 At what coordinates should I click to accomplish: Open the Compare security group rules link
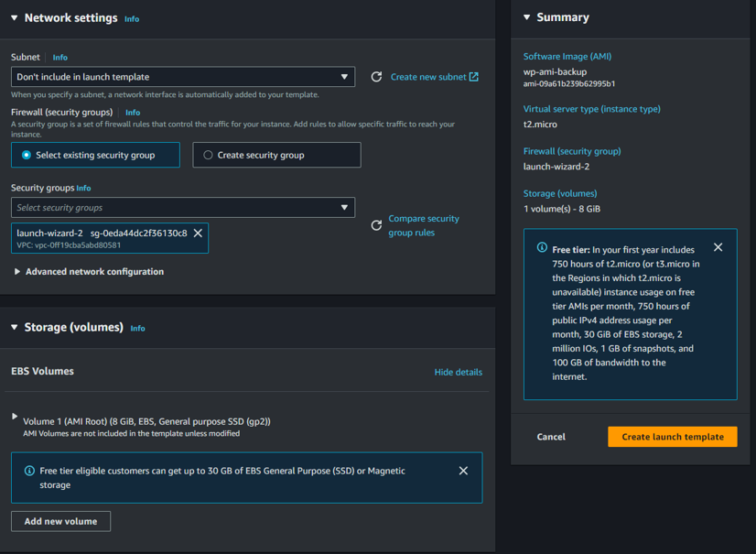(x=426, y=224)
